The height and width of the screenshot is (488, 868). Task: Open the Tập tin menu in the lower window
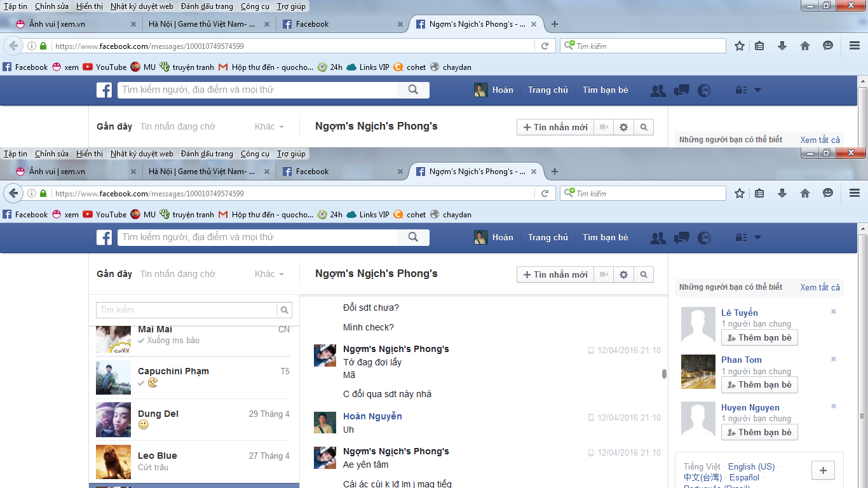pyautogui.click(x=15, y=154)
